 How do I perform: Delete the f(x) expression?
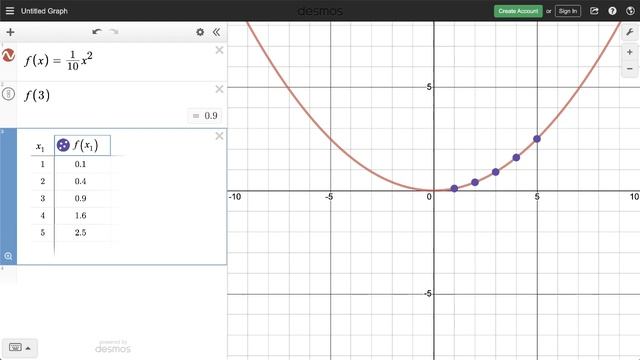tap(219, 50)
